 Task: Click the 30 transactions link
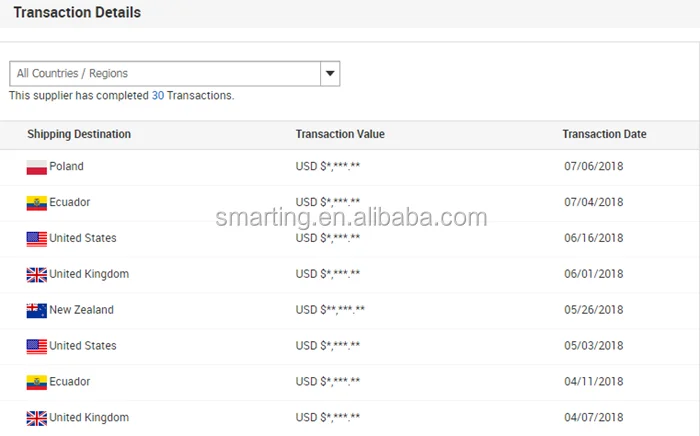click(x=158, y=96)
